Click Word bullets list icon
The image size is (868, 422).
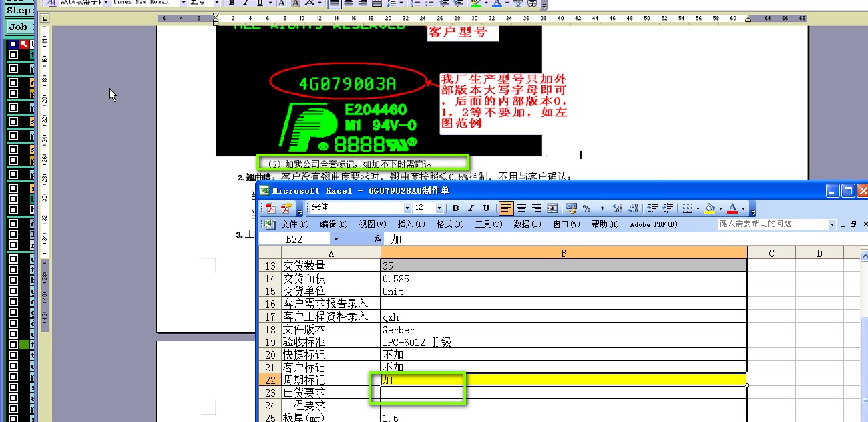(x=431, y=3)
